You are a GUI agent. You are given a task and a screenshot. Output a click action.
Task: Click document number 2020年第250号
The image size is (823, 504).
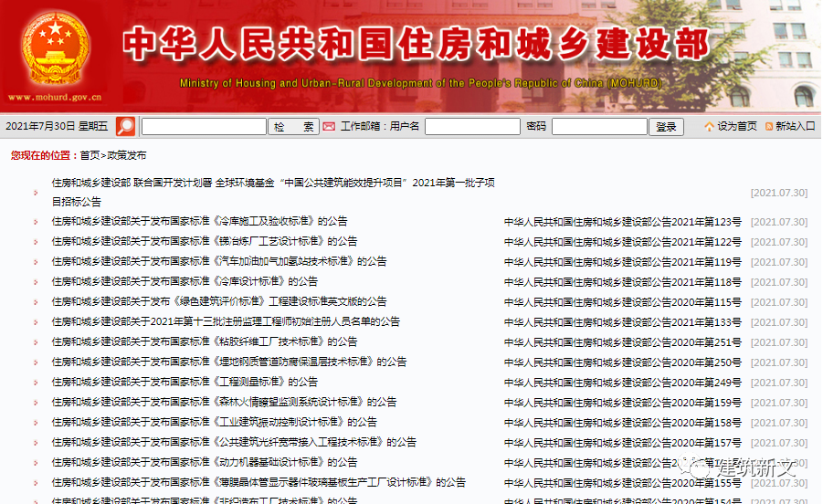pos(622,362)
